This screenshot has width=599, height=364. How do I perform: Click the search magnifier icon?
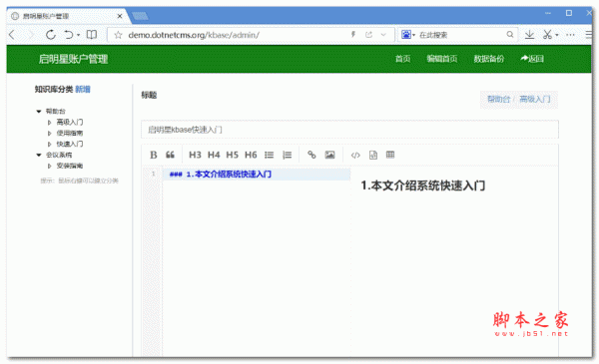510,34
